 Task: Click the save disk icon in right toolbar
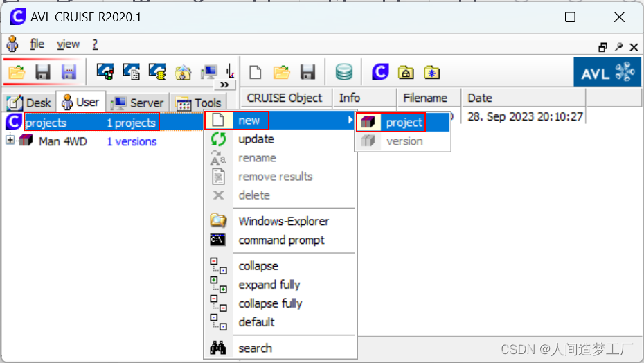tap(307, 72)
